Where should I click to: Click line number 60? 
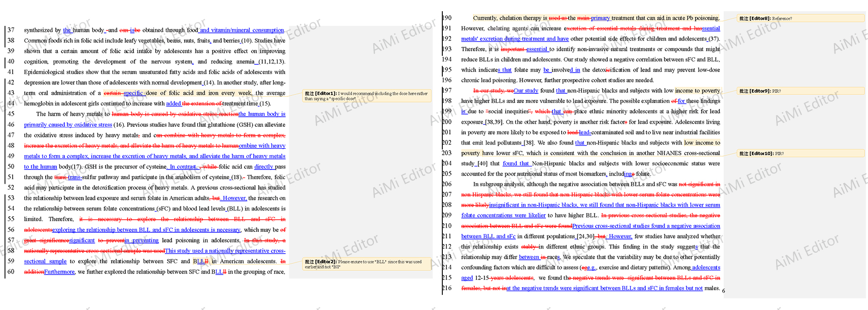(x=11, y=272)
